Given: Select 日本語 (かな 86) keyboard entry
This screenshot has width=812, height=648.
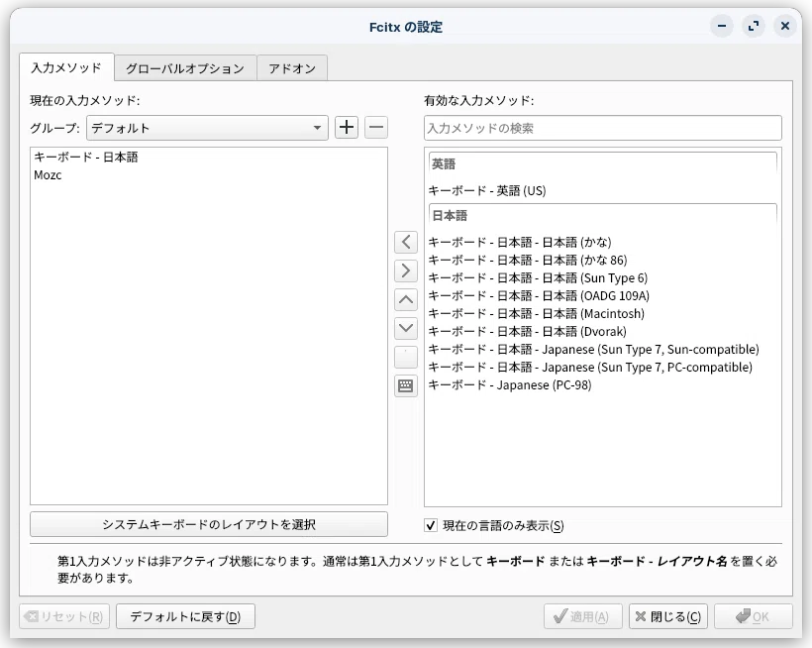Looking at the screenshot, I should (x=603, y=260).
